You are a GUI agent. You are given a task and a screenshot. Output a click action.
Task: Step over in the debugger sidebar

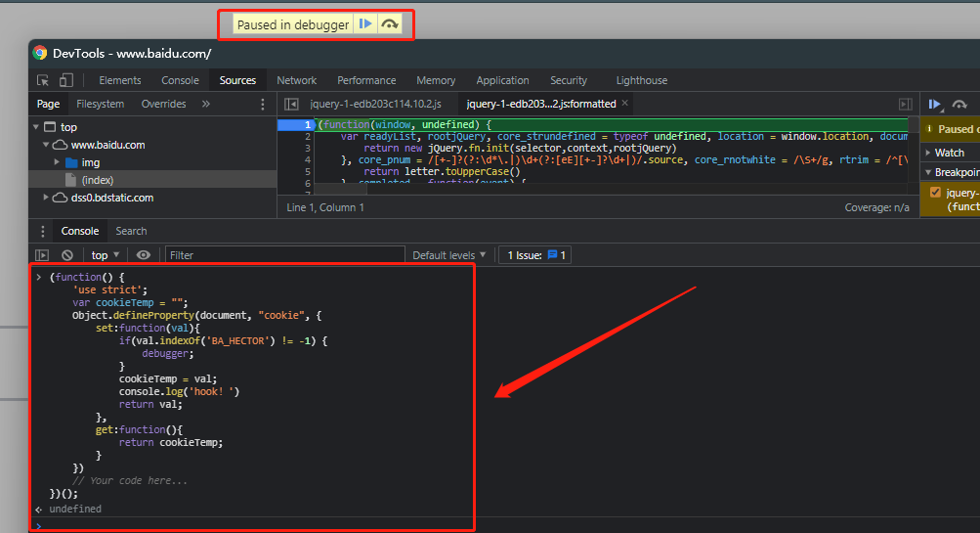point(959,105)
